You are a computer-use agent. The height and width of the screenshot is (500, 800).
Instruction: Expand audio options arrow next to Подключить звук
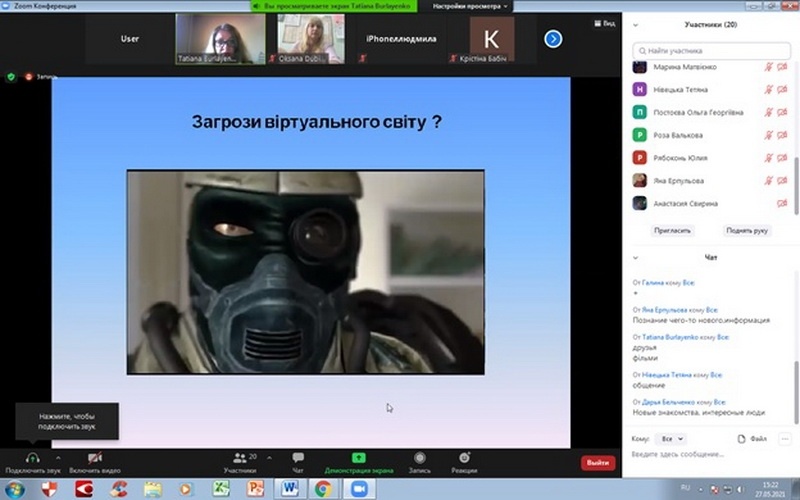pyautogui.click(x=58, y=458)
